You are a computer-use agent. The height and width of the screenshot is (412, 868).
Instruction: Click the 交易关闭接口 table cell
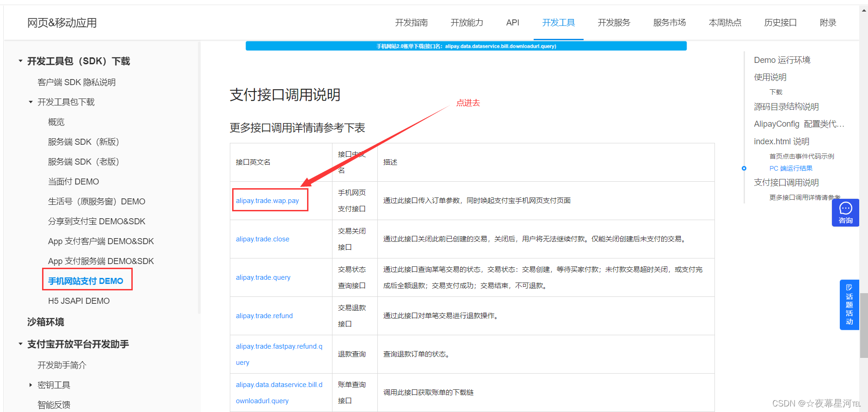point(355,239)
